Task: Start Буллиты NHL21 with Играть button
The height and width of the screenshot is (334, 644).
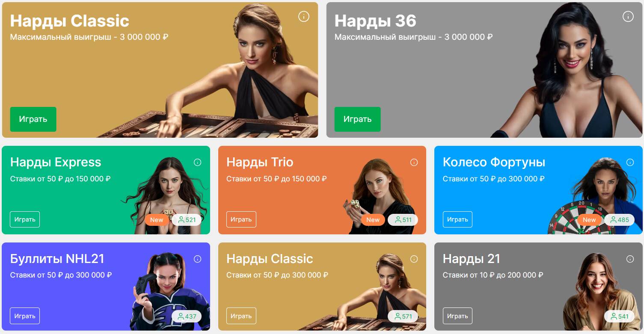Action: 25,316
